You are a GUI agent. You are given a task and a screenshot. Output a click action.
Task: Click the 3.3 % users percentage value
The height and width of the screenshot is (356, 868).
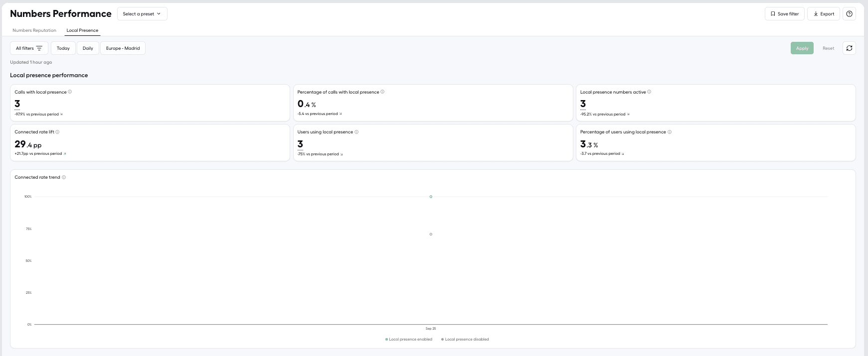pyautogui.click(x=589, y=144)
